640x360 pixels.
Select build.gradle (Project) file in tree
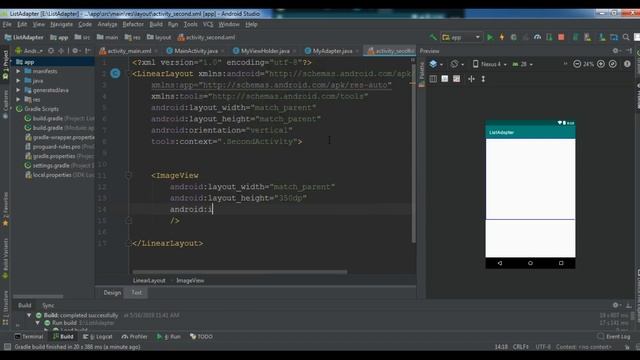point(59,118)
